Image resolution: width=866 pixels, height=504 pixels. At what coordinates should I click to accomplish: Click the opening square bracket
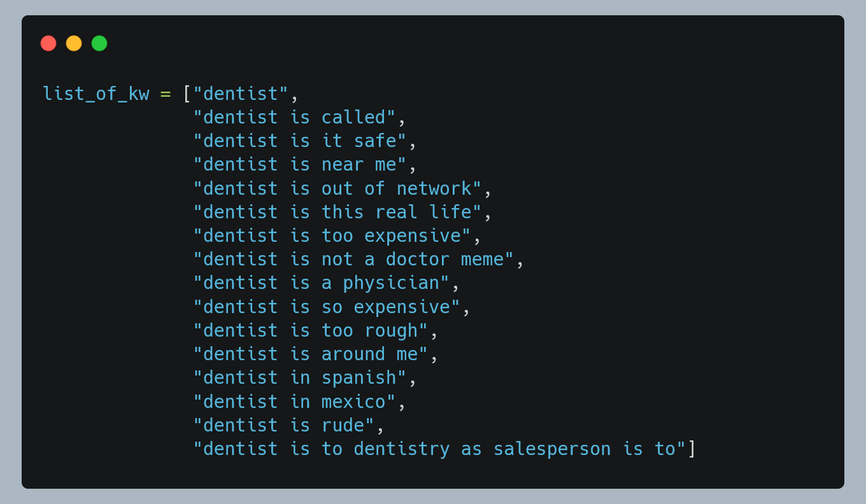coord(187,94)
